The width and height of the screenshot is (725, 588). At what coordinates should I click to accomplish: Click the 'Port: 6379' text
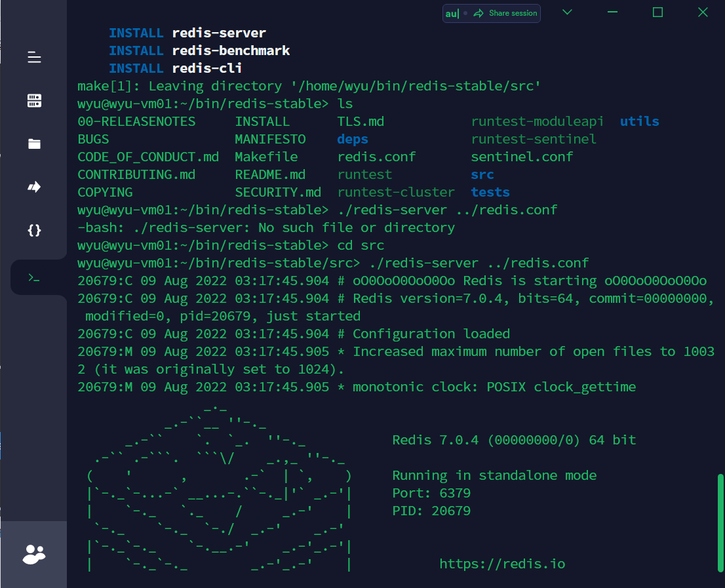click(x=431, y=493)
